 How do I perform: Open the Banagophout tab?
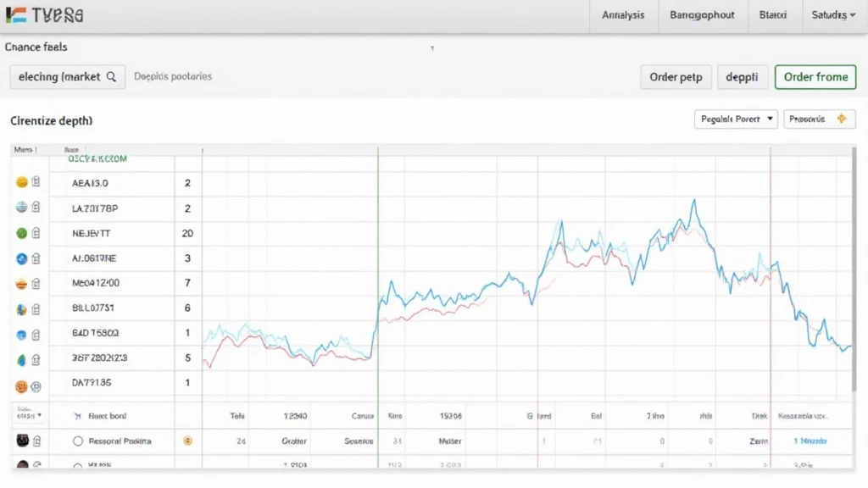pos(702,15)
